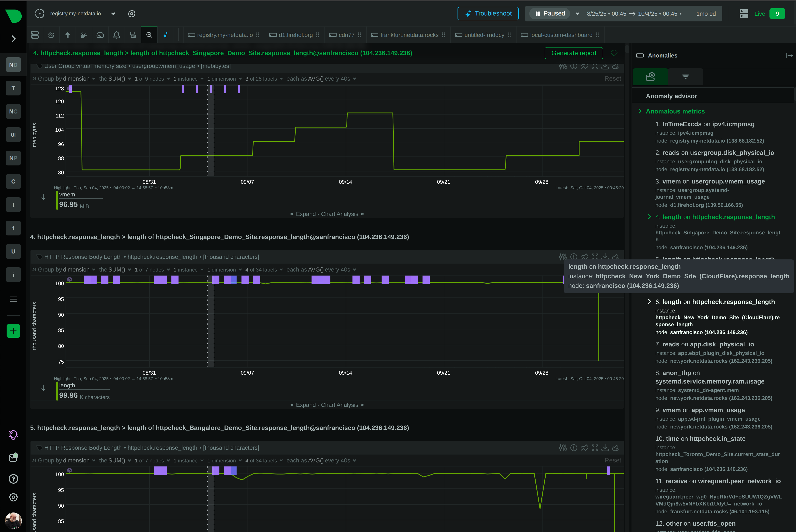Image resolution: width=796 pixels, height=532 pixels.
Task: Open the AI sparkle tab in toolbar
Action: (x=165, y=35)
